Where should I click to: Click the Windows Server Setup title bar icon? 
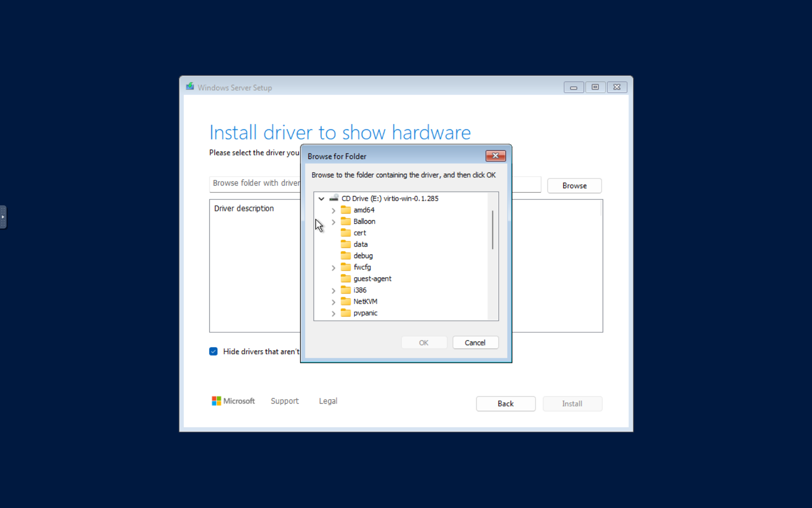(189, 87)
